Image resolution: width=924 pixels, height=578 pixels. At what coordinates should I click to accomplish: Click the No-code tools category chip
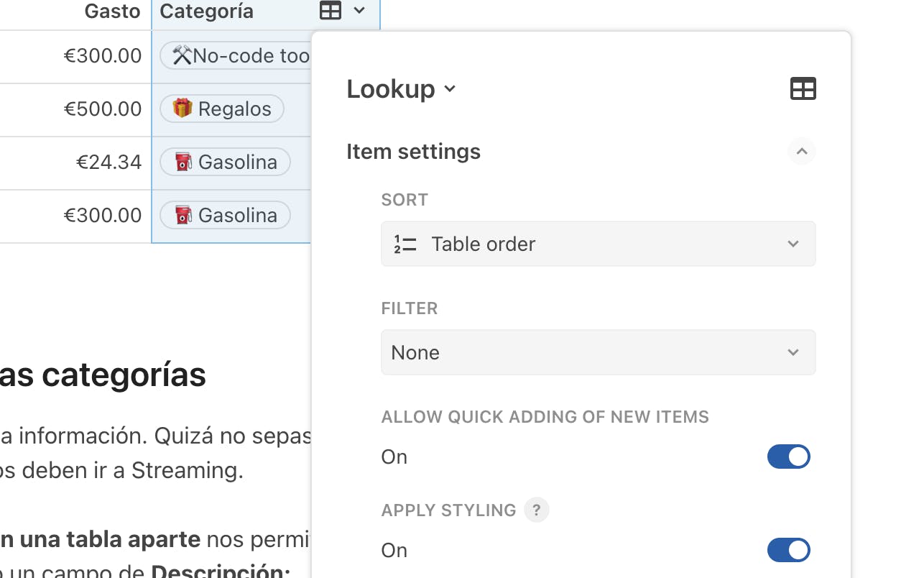(237, 56)
